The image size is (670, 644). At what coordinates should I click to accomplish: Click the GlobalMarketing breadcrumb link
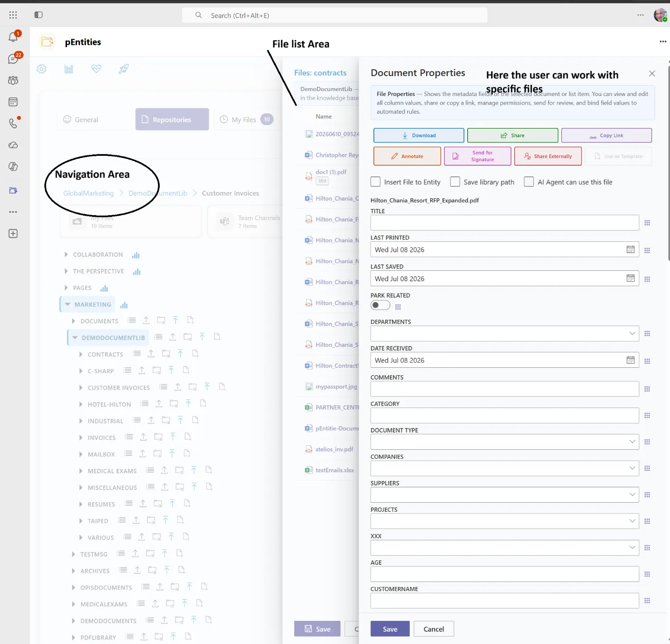click(89, 193)
